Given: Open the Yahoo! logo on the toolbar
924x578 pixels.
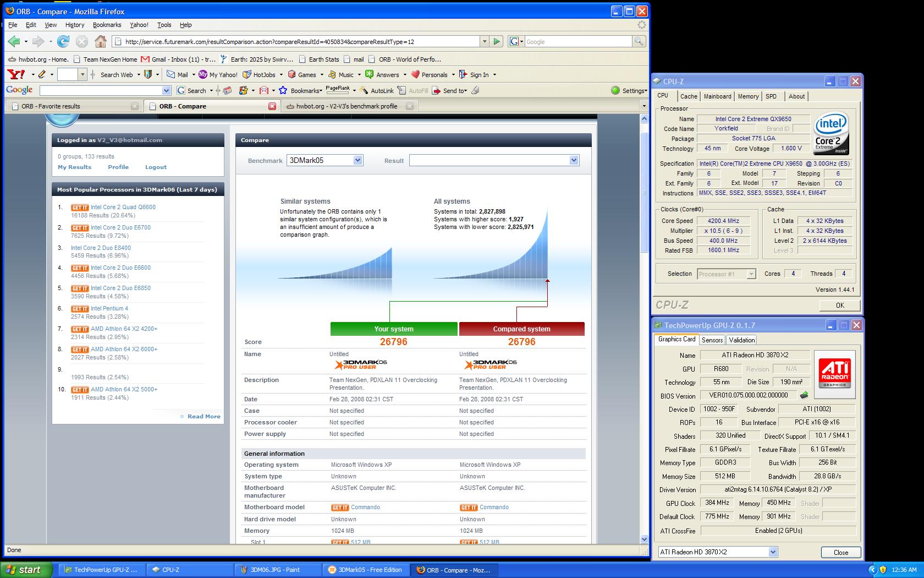Looking at the screenshot, I should [16, 74].
